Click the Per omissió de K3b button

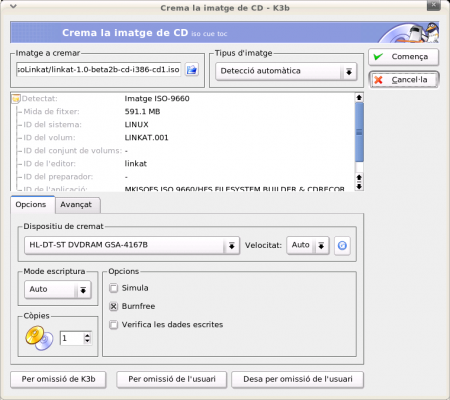[x=58, y=379]
